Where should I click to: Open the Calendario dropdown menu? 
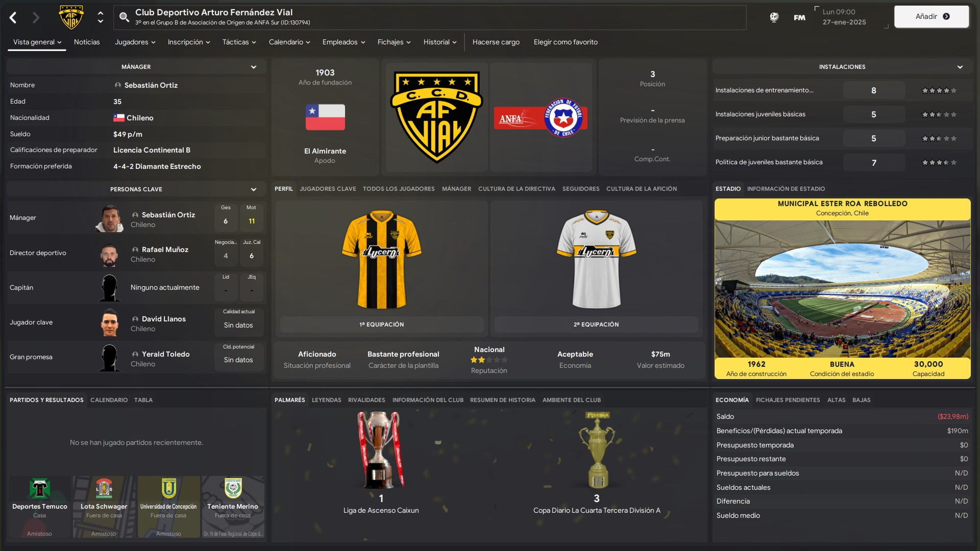click(x=289, y=42)
